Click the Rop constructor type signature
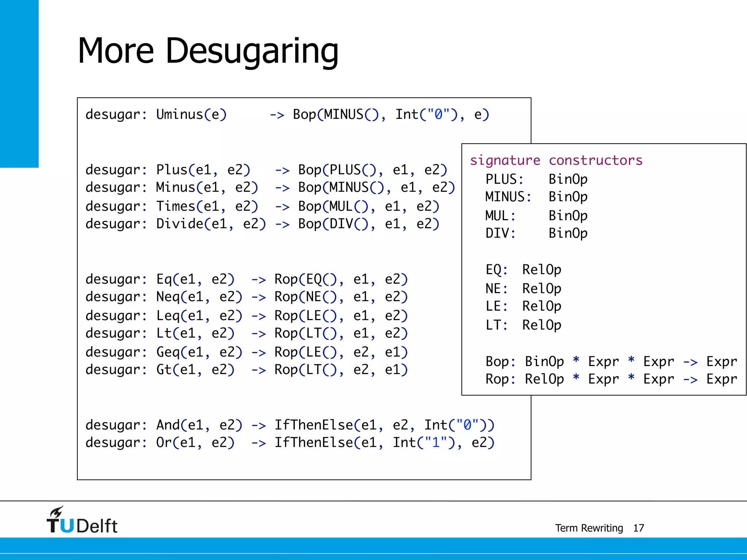This screenshot has height=560, width=747. (611, 379)
